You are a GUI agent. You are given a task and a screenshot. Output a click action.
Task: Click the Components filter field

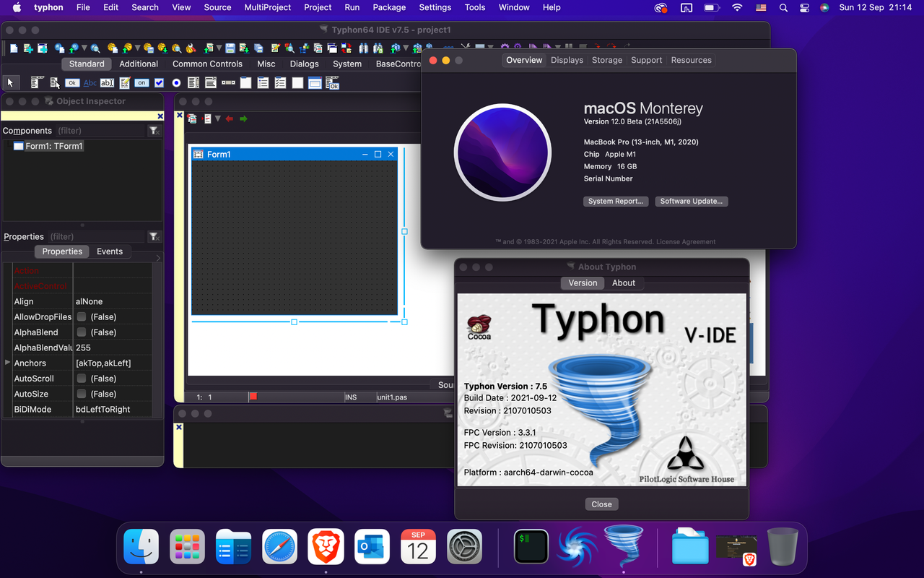coord(101,131)
